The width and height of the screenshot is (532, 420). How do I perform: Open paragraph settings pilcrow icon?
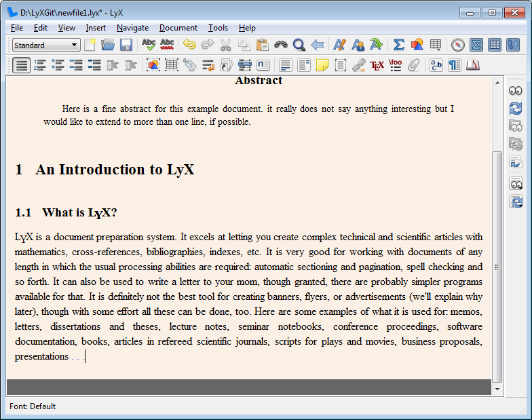(x=455, y=65)
